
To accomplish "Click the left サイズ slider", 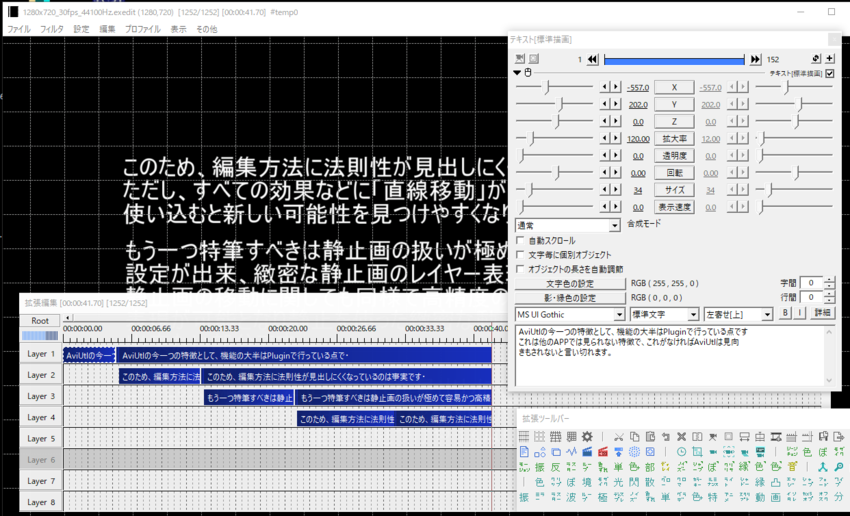I will (554, 190).
